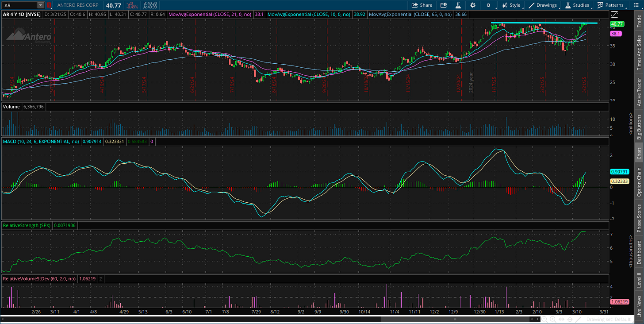Click the 1.06219 relative volume bubble
This screenshot has height=324, width=644.
[x=619, y=302]
